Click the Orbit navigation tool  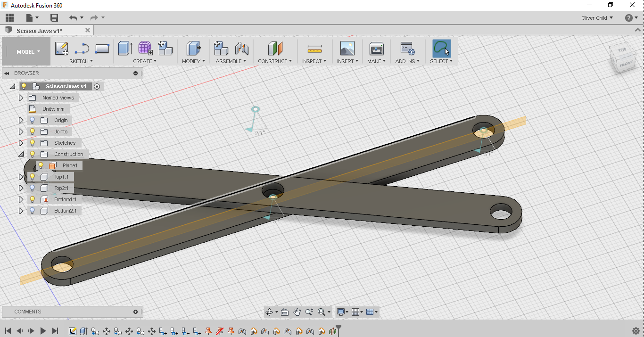tap(269, 312)
